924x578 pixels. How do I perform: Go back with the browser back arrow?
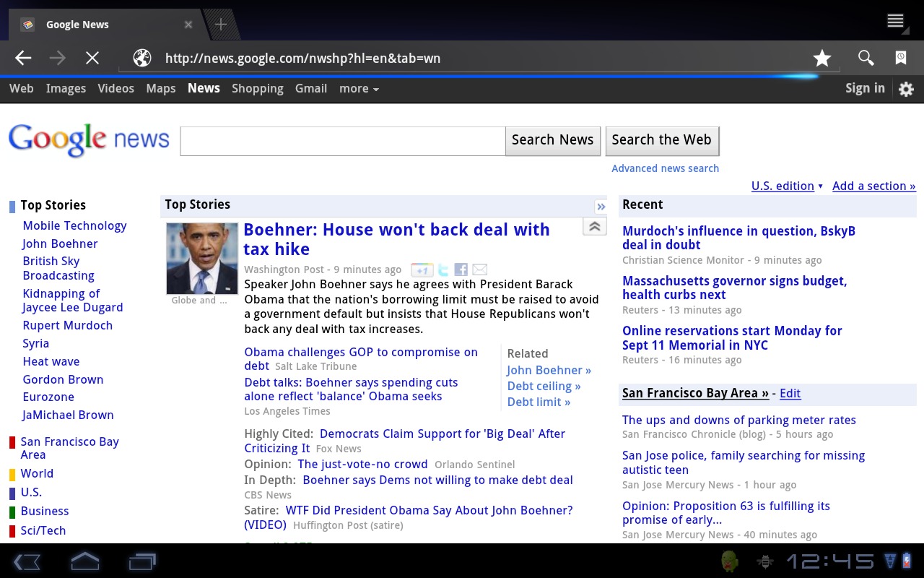click(23, 58)
